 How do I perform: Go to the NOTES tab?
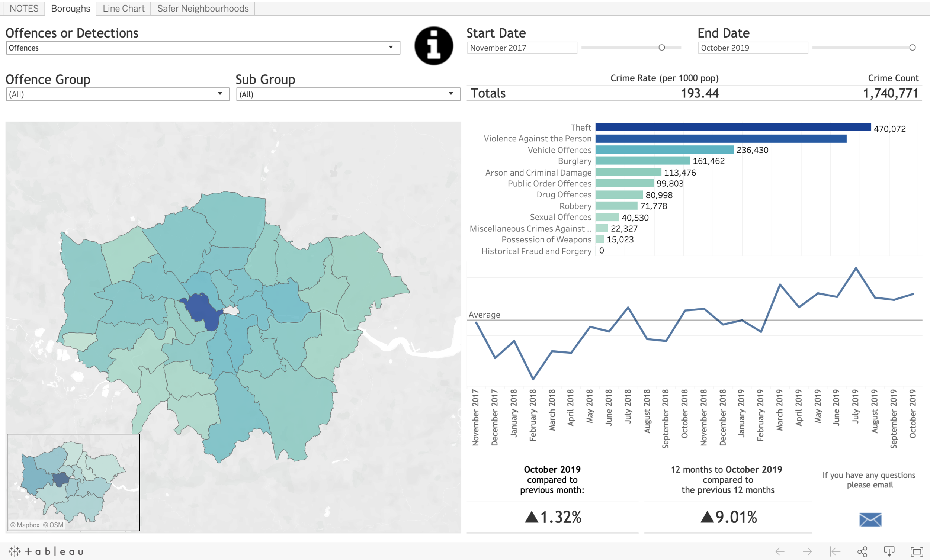coord(24,8)
